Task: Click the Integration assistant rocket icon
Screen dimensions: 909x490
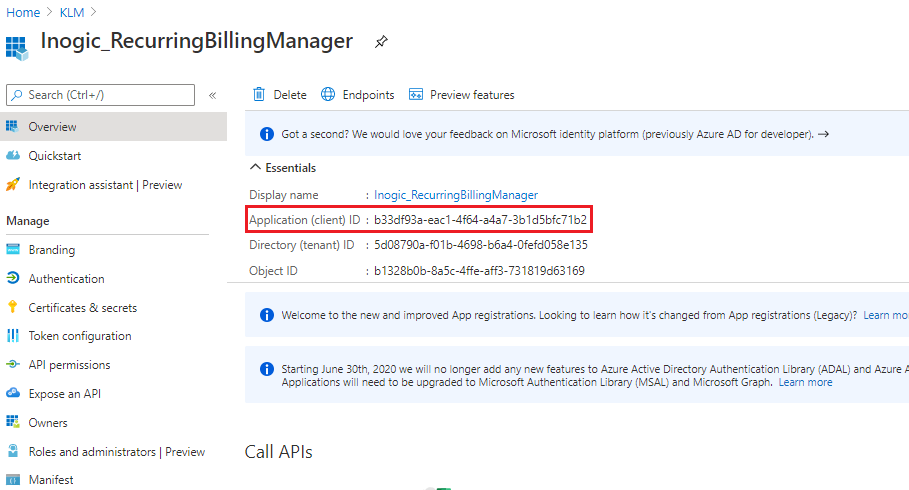Action: [x=13, y=184]
